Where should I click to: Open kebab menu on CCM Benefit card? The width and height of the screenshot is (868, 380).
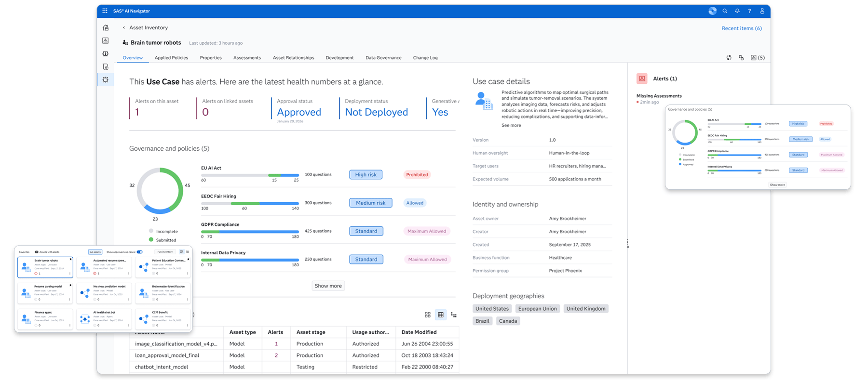[x=188, y=325]
